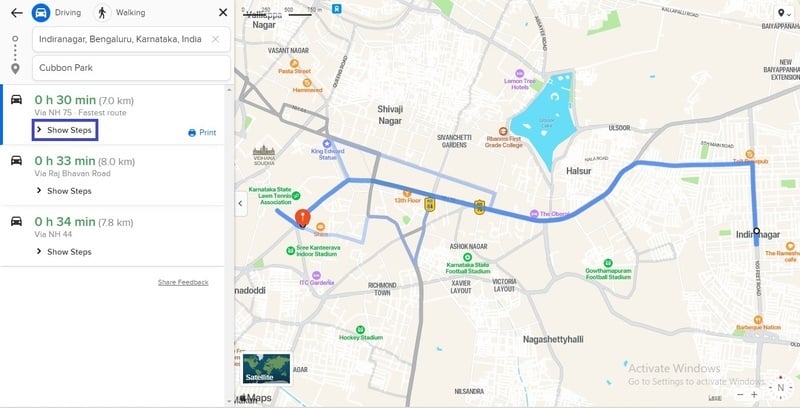Image resolution: width=800 pixels, height=408 pixels.
Task: Select Toit Brewpub marker
Action: 749,154
